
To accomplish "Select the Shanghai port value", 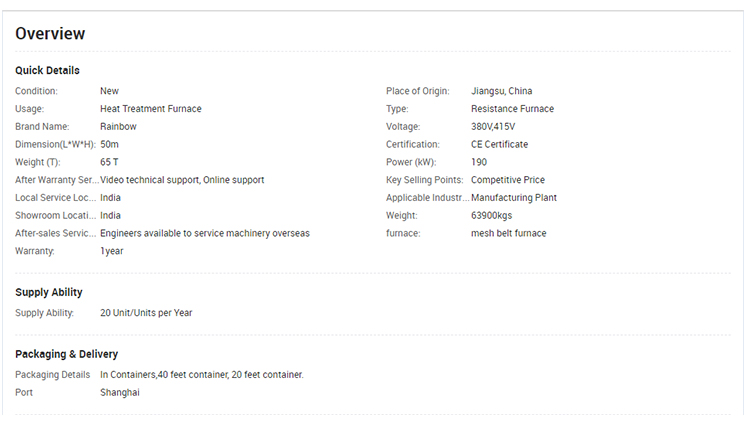I will tap(120, 393).
